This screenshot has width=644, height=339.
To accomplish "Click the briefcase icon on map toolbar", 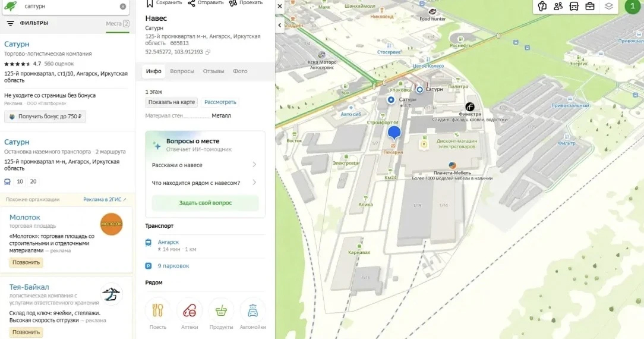I will 590,7.
